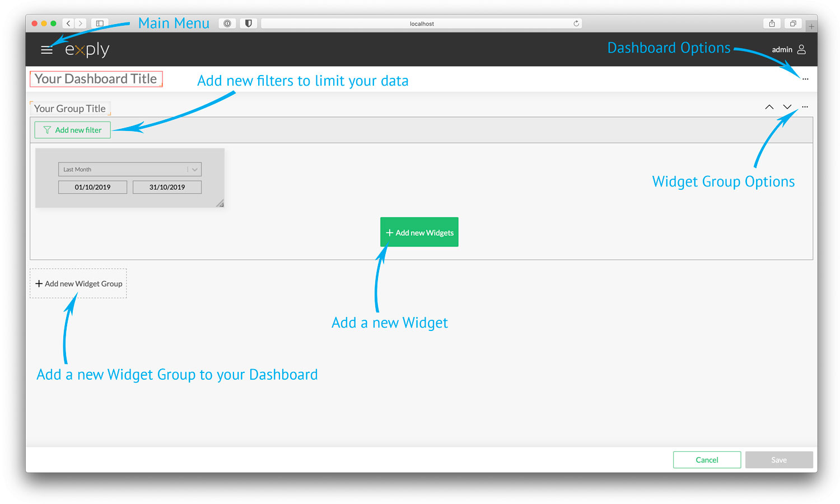Edit Your Group Title field
The width and height of the screenshot is (840, 504).
[x=70, y=109]
